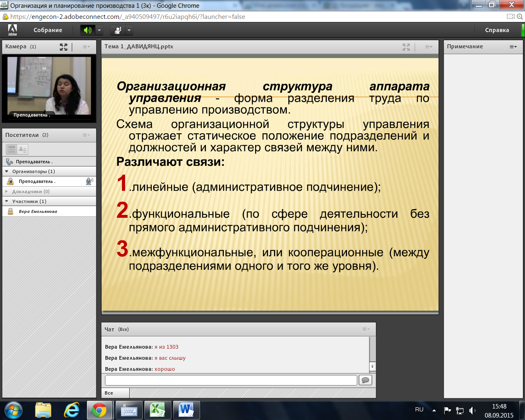Image resolution: width=525 pixels, height=420 pixels.
Task: Open the raise hand status dropdown arrow
Action: 129,30
